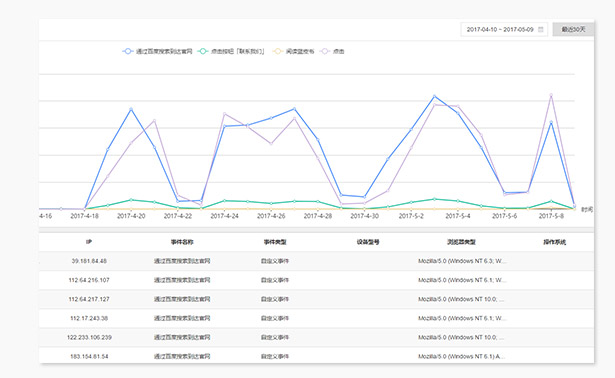Click the x-axis label 2017-4-20
Screen dimensions: 615x378
[131, 216]
